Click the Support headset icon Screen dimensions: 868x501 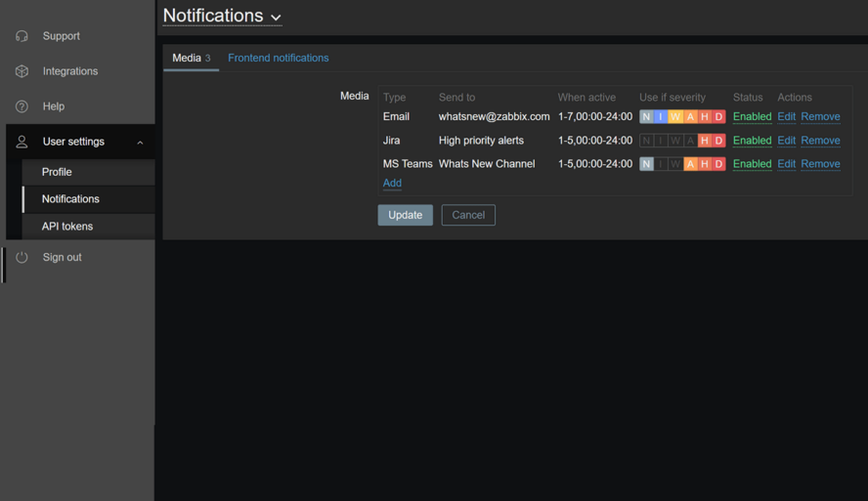(22, 36)
